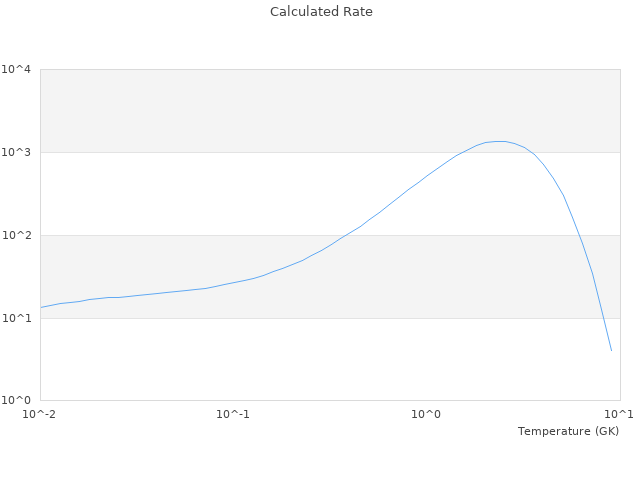Click the lowest right endpoint of the curve

pyautogui.click(x=611, y=350)
